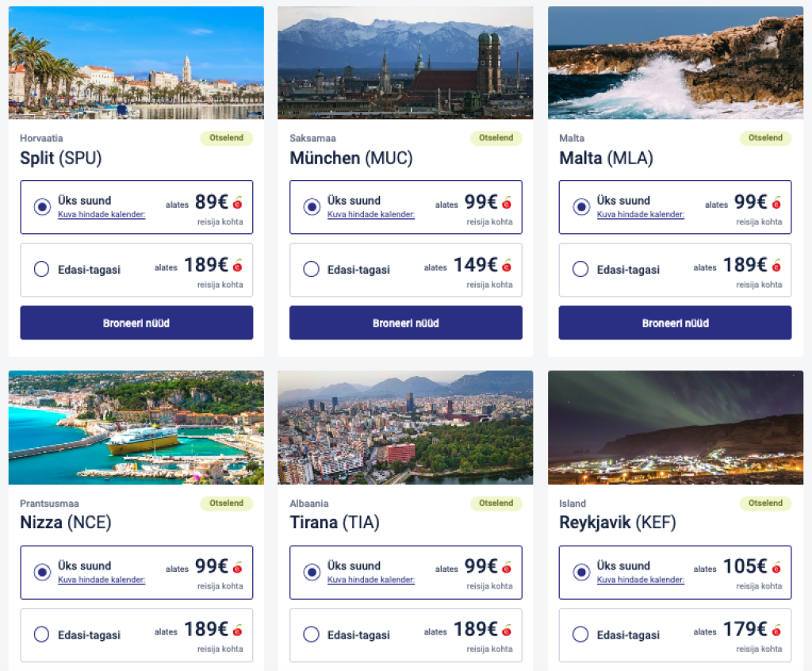812x671 pixels.
Task: Click the cherry icon beside Split 189€ price
Action: 237,266
